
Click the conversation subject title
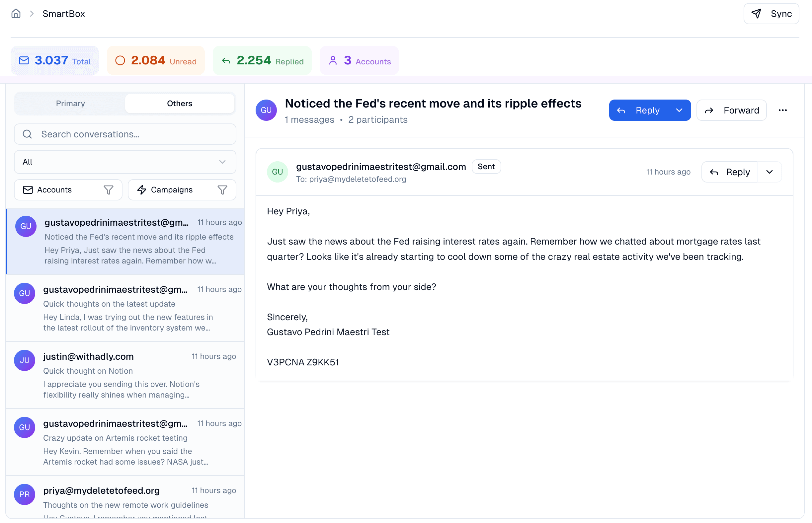coord(433,103)
